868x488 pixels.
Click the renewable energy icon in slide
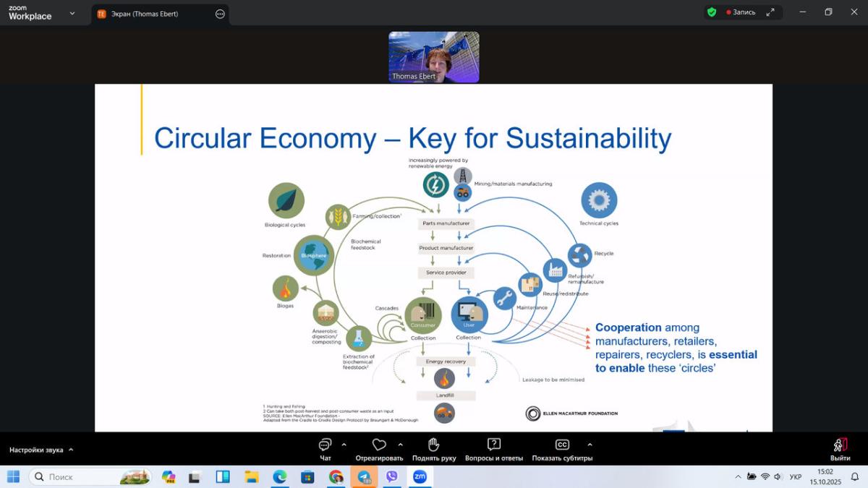click(x=435, y=184)
